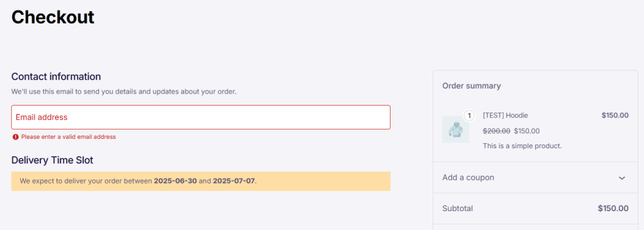Click the 'Please enter a valid email address' message
The image size is (644, 230).
[69, 137]
